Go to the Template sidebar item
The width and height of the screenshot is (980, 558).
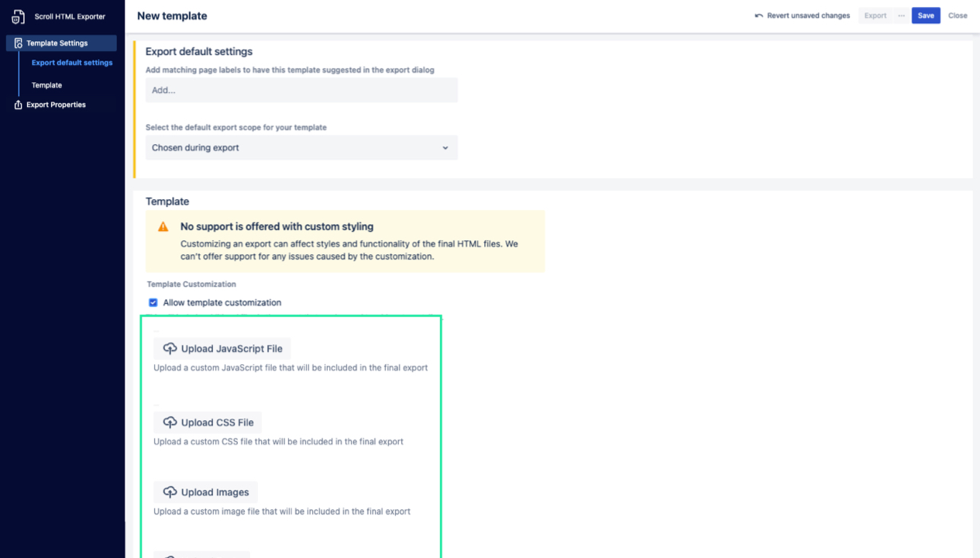click(46, 85)
